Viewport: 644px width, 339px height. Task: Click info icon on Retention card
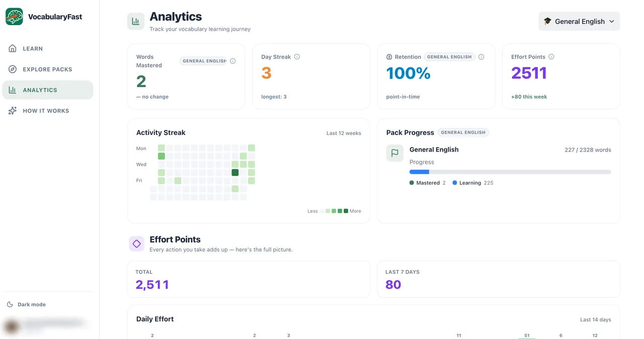pyautogui.click(x=481, y=57)
